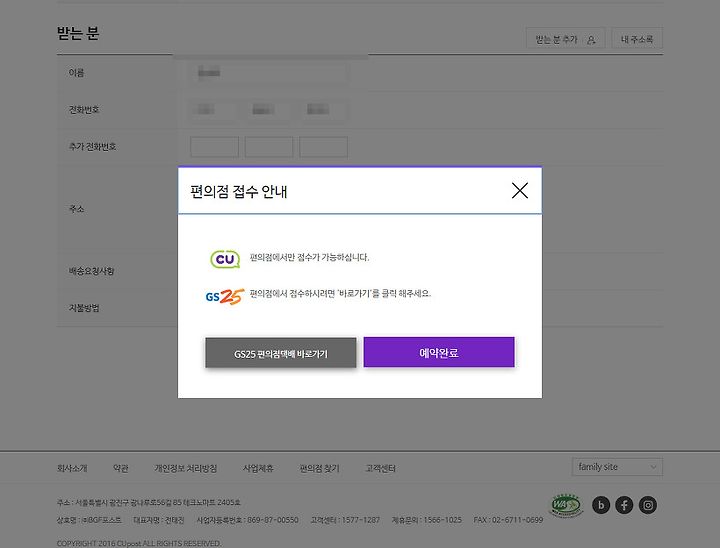Click the 받는 분 section heading

coord(78,33)
